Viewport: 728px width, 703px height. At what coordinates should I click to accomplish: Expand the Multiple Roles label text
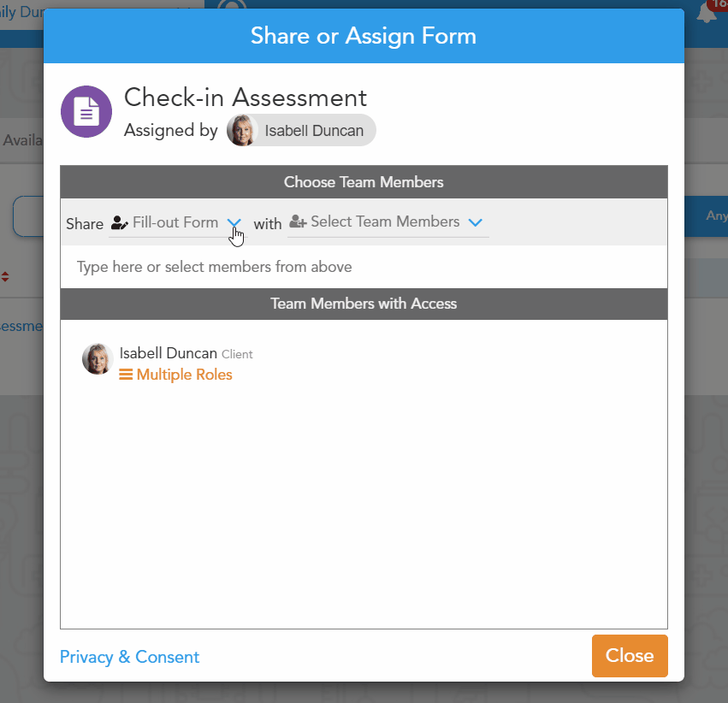pyautogui.click(x=184, y=375)
